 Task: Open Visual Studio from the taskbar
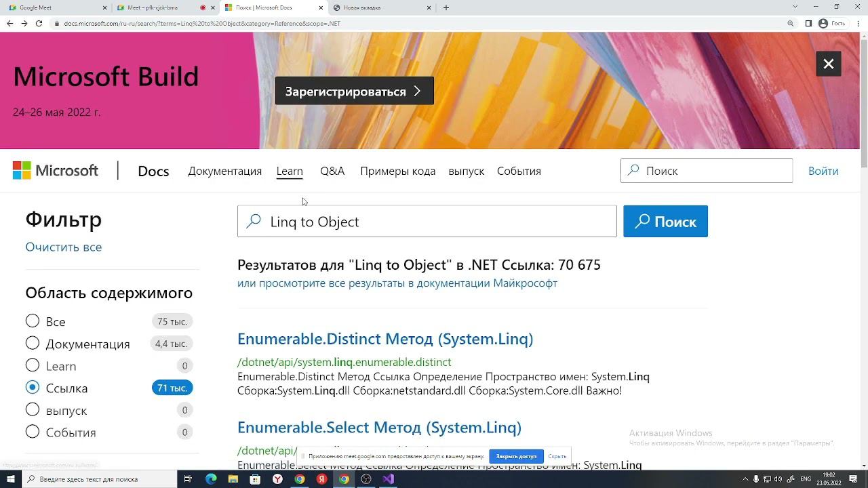(x=388, y=479)
